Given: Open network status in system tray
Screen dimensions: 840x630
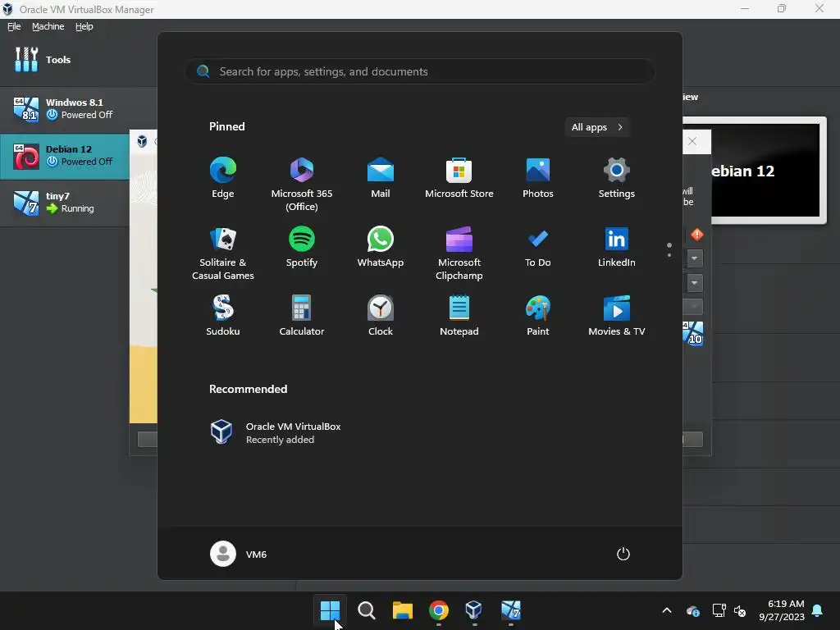Looking at the screenshot, I should 719,610.
